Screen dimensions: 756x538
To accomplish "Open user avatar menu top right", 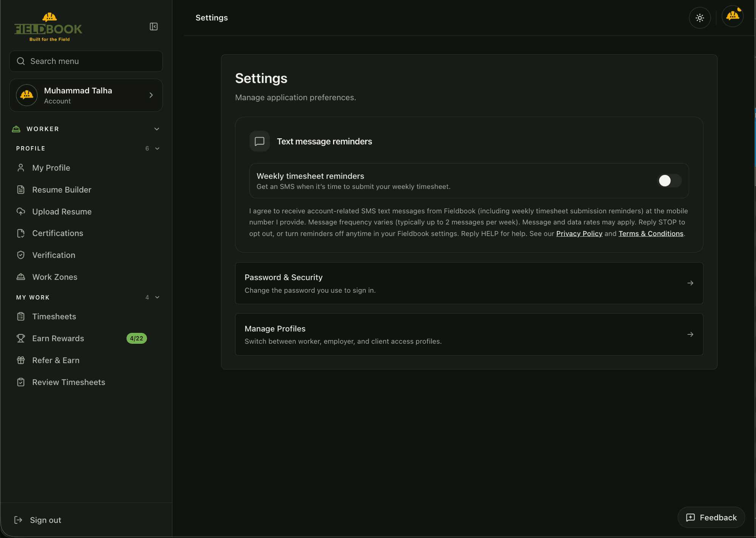I will pos(733,16).
